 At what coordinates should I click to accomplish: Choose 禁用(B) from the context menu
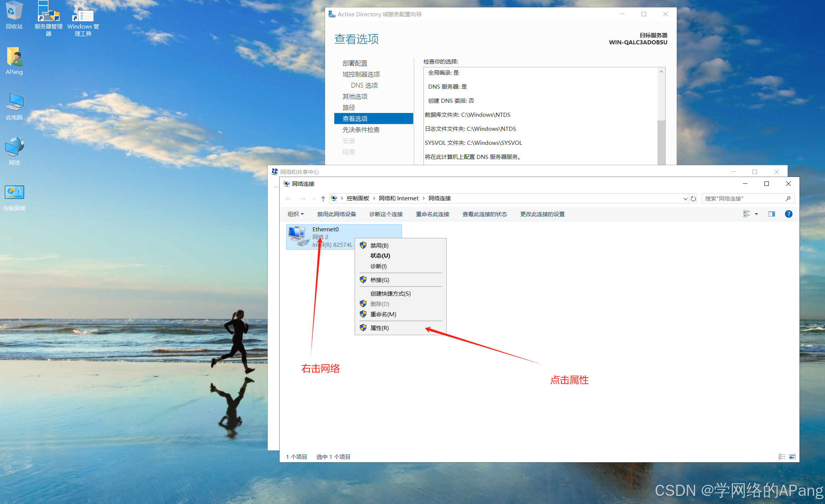coord(379,245)
